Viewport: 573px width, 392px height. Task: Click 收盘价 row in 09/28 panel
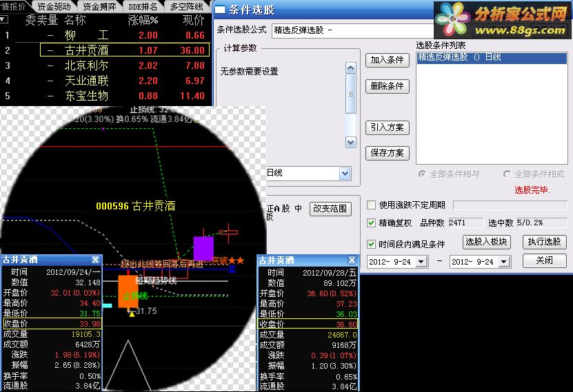pos(308,324)
